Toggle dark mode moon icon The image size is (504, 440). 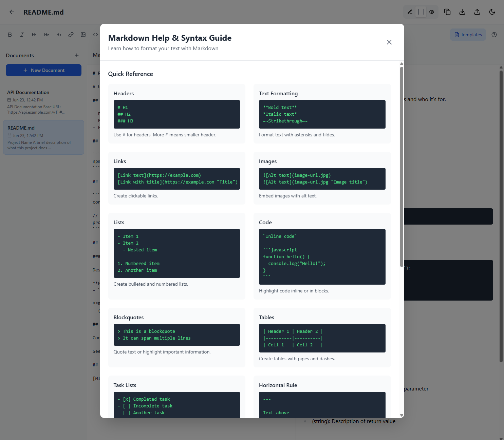(x=492, y=12)
